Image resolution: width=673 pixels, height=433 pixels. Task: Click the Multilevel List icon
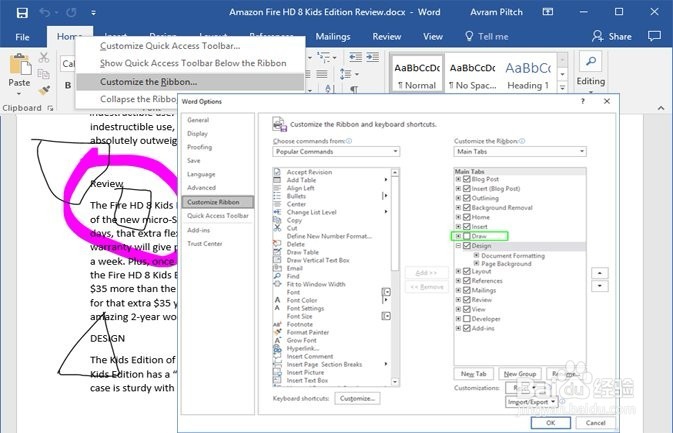pos(326,57)
